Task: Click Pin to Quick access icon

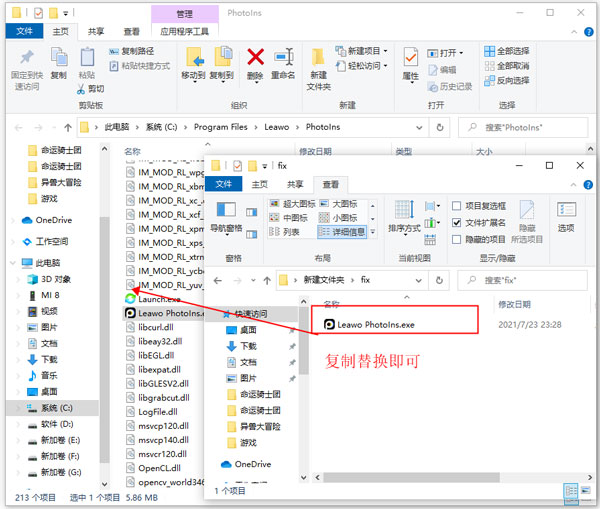Action: click(x=27, y=57)
